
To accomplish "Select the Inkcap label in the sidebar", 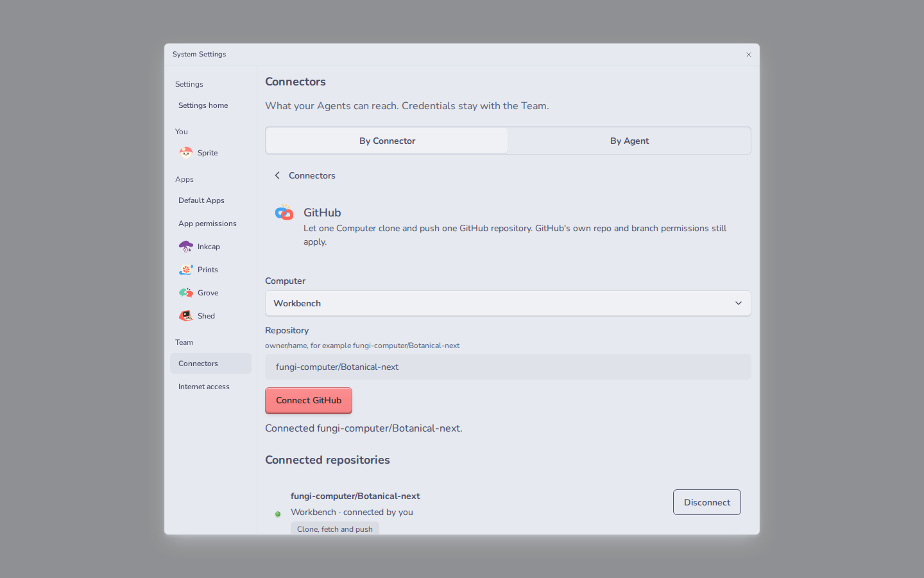I will [x=209, y=247].
